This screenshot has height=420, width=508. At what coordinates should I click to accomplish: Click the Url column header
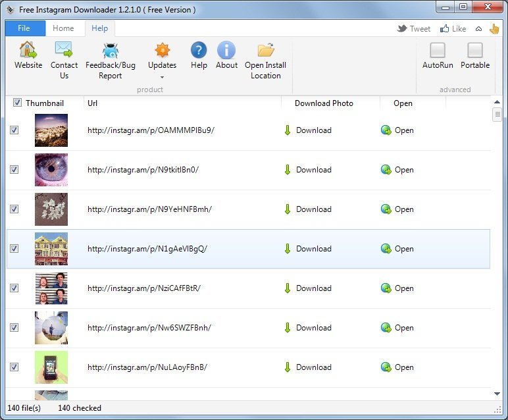(92, 103)
